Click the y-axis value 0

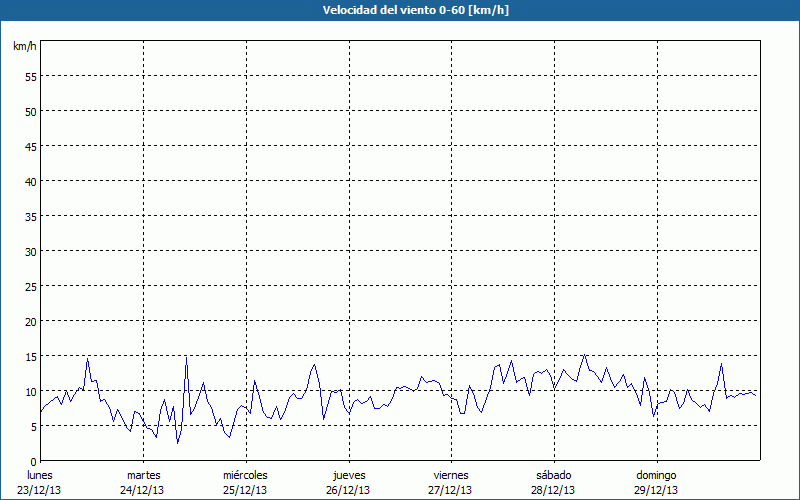tap(33, 461)
